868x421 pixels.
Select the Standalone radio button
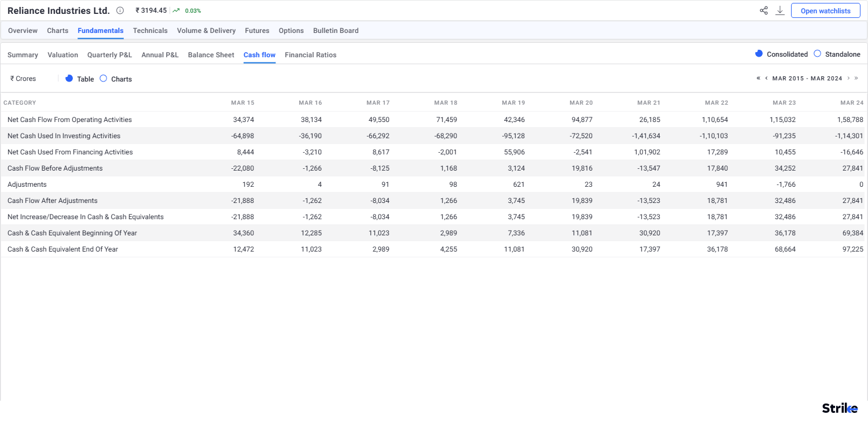(x=817, y=54)
